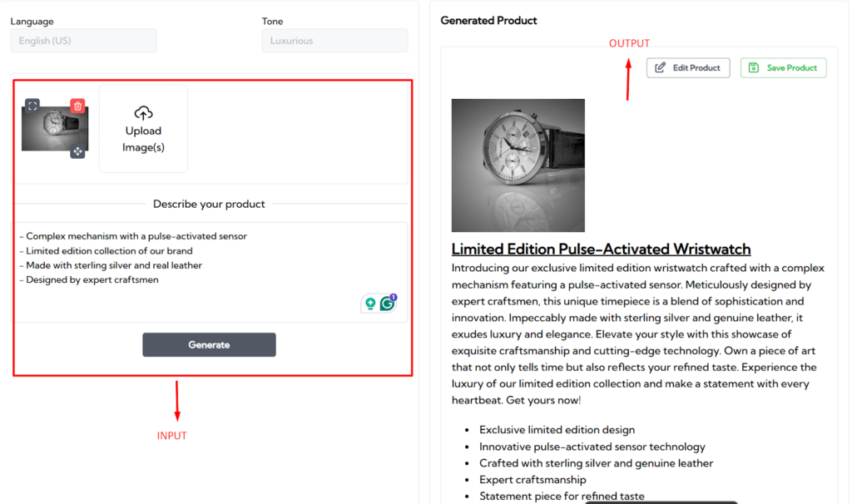Open the Language dropdown showing English (US)
852x504 pixels.
pos(83,40)
